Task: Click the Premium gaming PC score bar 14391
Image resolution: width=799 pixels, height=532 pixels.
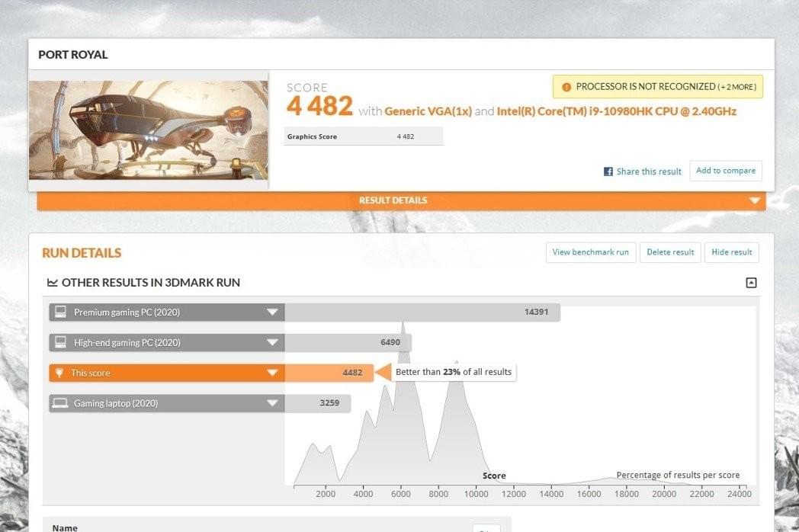Action: pos(422,312)
